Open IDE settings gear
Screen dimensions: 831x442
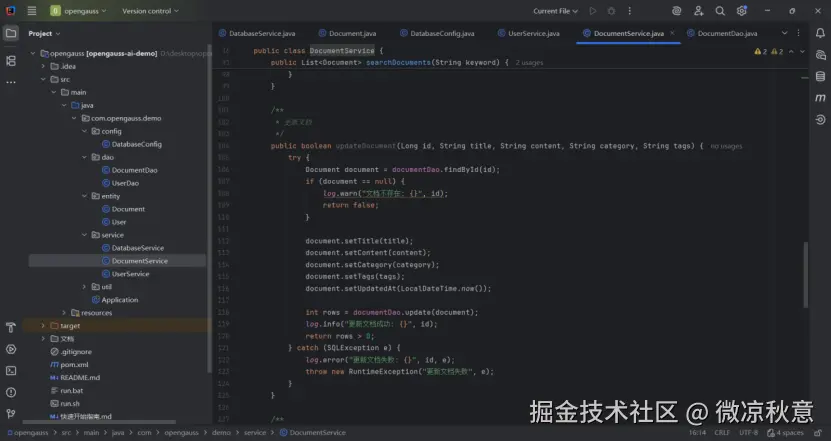tap(741, 11)
